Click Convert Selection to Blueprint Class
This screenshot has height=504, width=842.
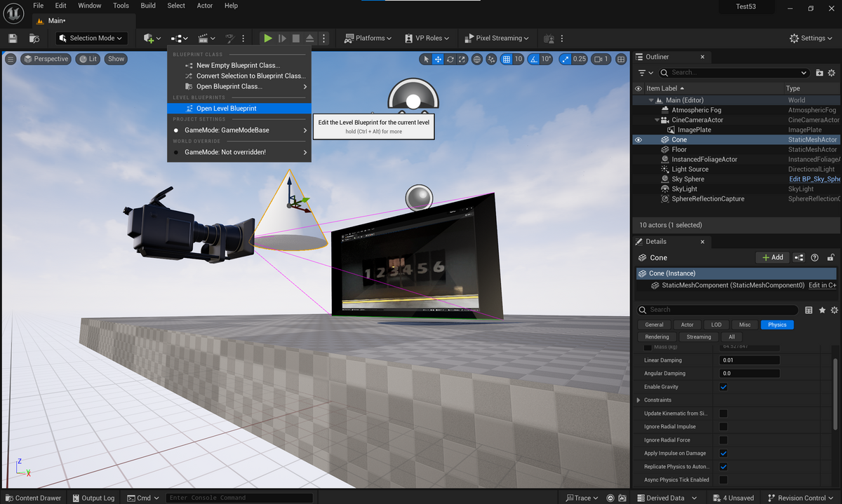pyautogui.click(x=239, y=76)
